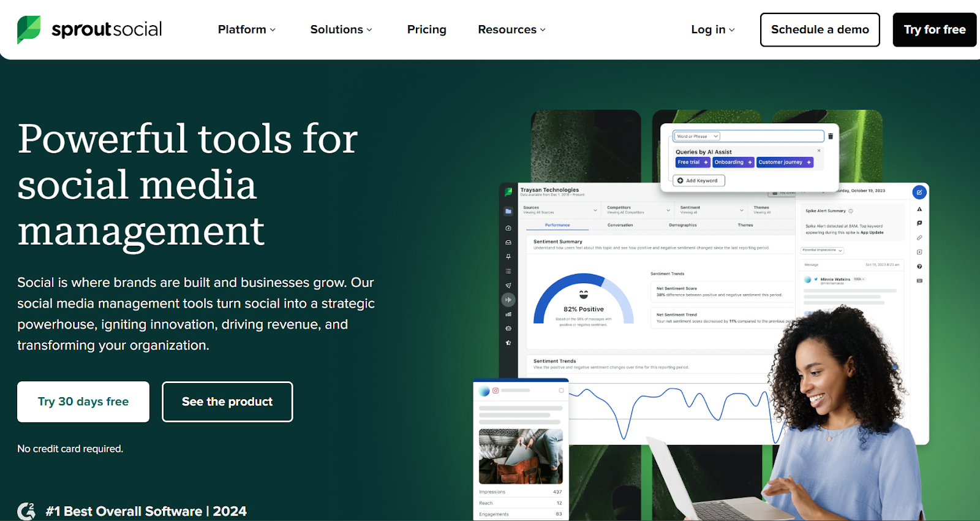Tick the checkbox on the Instagram post card
Viewport: 980px width, 521px height.
(561, 390)
